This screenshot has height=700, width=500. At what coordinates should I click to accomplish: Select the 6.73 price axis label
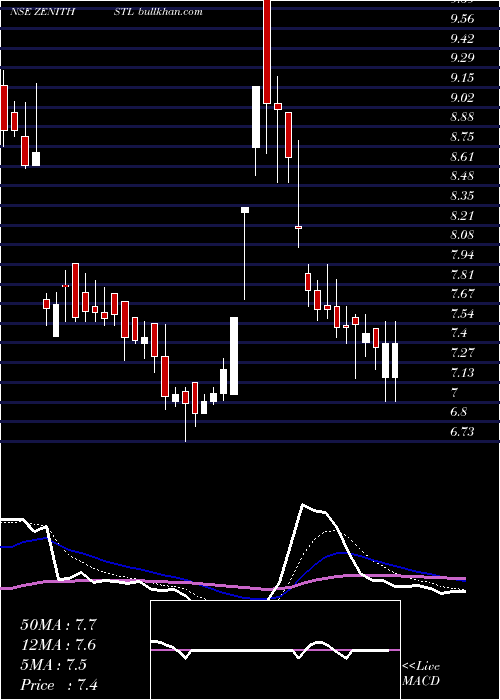pos(462,432)
